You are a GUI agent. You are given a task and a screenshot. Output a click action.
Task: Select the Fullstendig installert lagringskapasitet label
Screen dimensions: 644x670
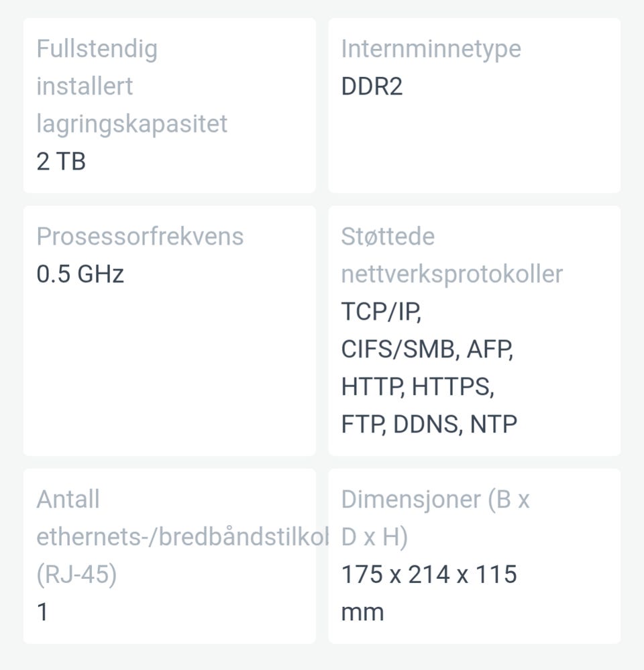coord(131,86)
